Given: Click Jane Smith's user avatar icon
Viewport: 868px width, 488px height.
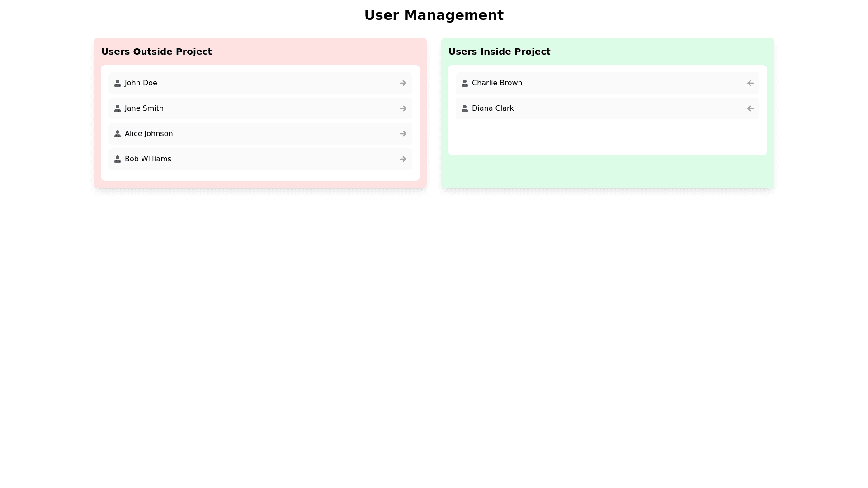Looking at the screenshot, I should pyautogui.click(x=117, y=108).
